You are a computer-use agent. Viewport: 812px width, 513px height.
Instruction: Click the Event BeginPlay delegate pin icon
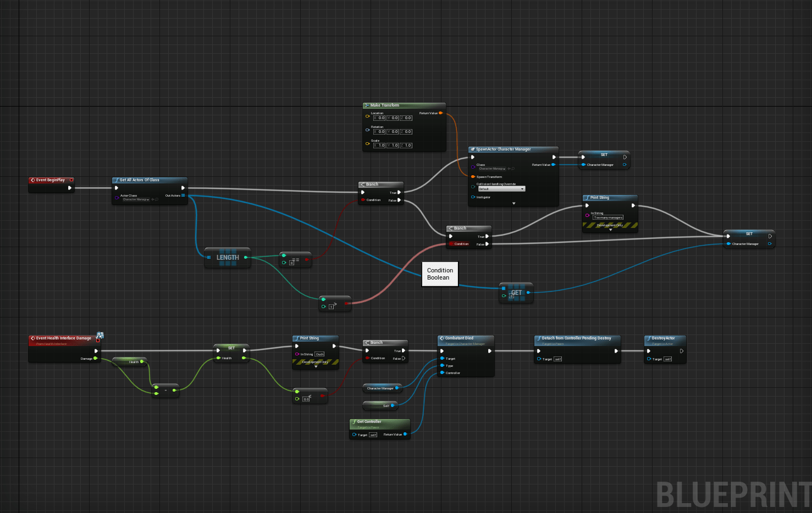71,180
